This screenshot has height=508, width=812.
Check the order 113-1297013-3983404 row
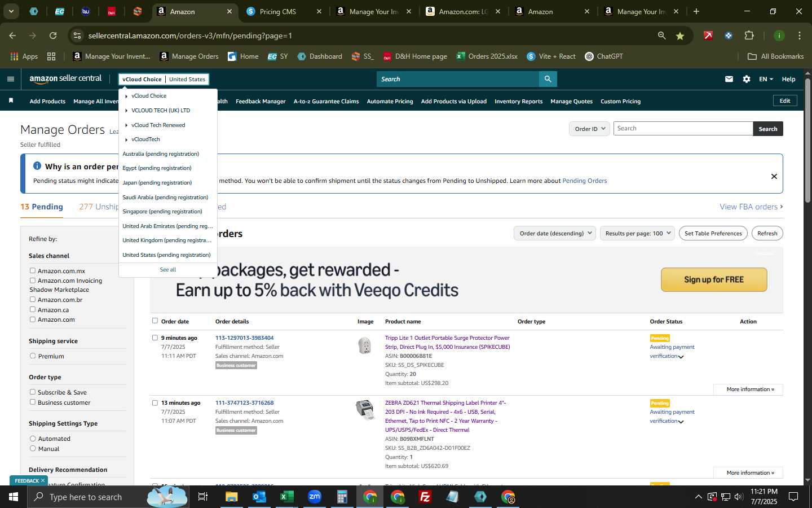tap(155, 338)
